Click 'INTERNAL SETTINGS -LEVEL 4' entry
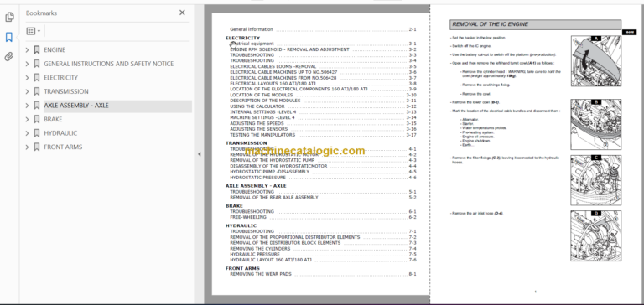The width and height of the screenshot is (644, 305). [262, 112]
